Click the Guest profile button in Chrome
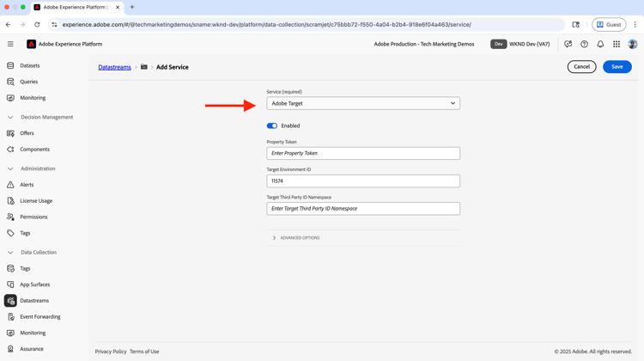644x361 pixels. (x=609, y=25)
